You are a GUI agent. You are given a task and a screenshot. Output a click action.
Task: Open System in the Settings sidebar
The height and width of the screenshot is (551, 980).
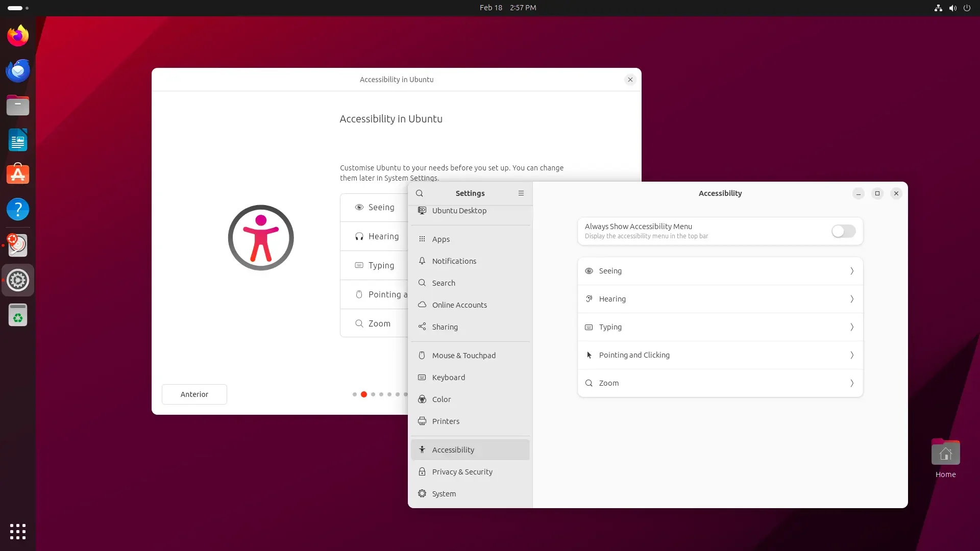[470, 494]
